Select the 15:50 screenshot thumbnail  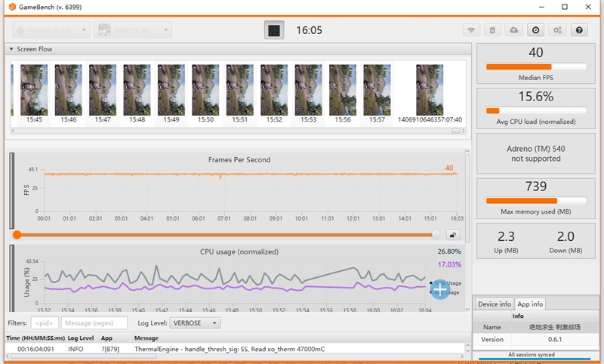click(x=205, y=90)
